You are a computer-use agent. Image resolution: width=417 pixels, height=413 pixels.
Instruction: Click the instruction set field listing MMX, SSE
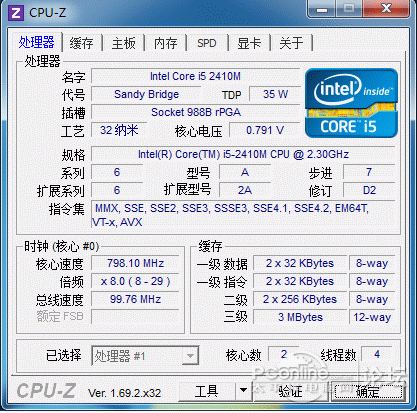243,215
